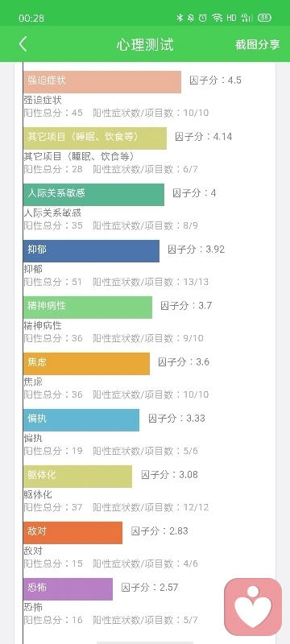
Task: Tap the Wi-Fi status icon
Action: pos(217,18)
